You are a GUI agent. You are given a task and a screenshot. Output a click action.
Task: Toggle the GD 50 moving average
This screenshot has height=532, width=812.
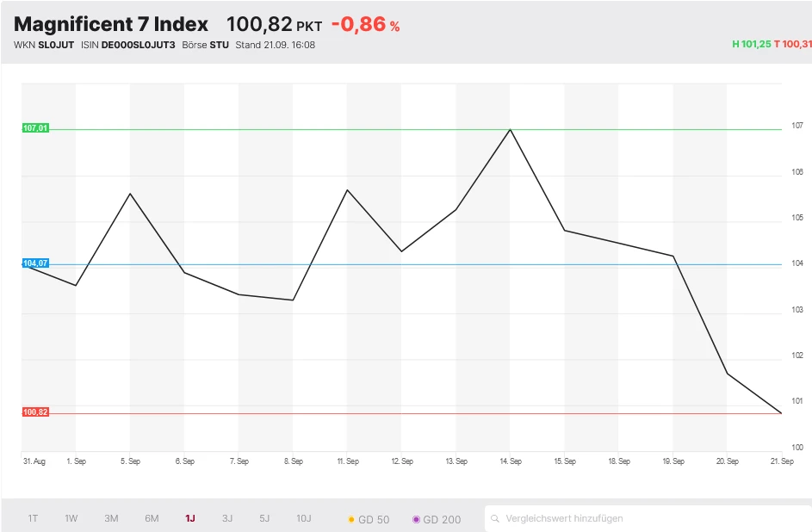point(369,519)
